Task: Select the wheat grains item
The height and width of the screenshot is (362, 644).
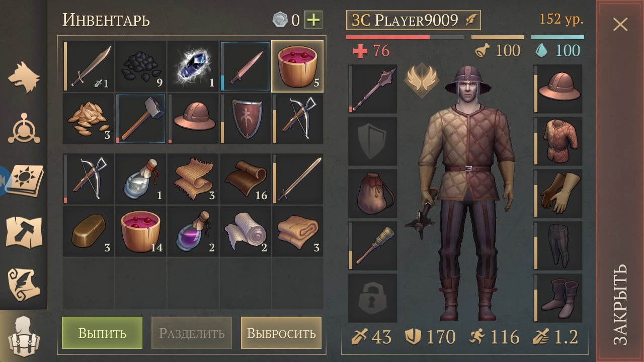Action: point(88,119)
